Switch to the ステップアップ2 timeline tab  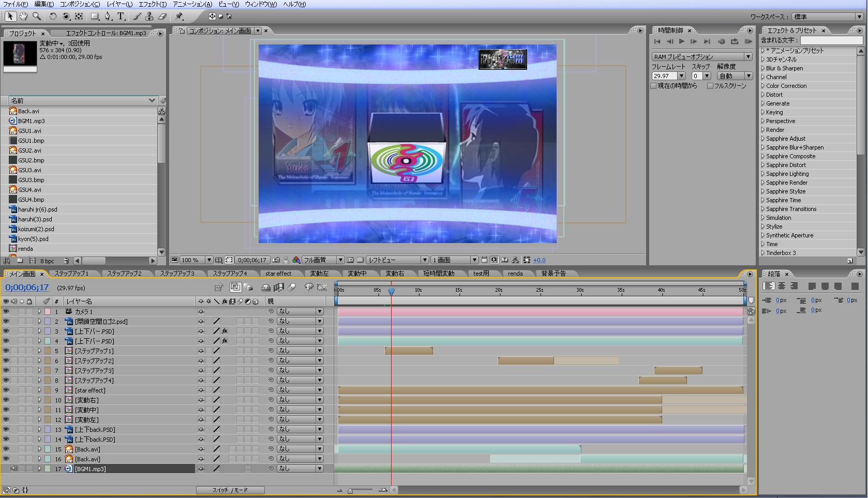tap(124, 274)
